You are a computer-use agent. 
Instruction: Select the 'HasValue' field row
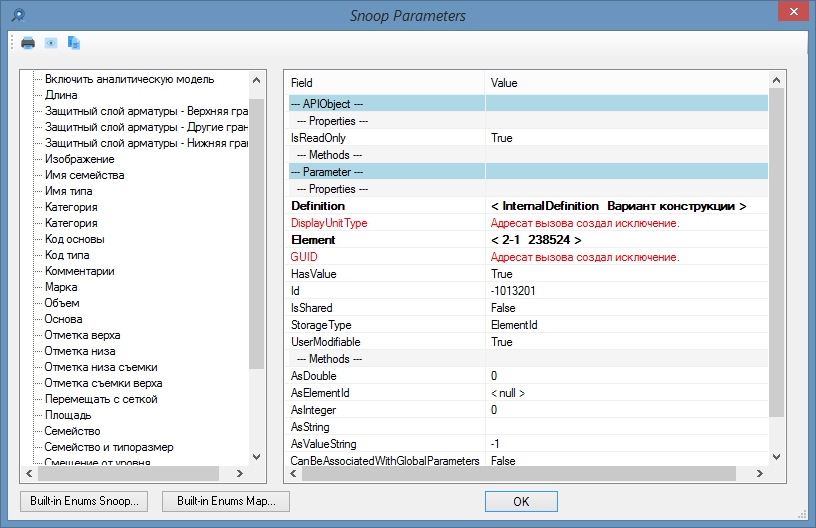(x=528, y=274)
